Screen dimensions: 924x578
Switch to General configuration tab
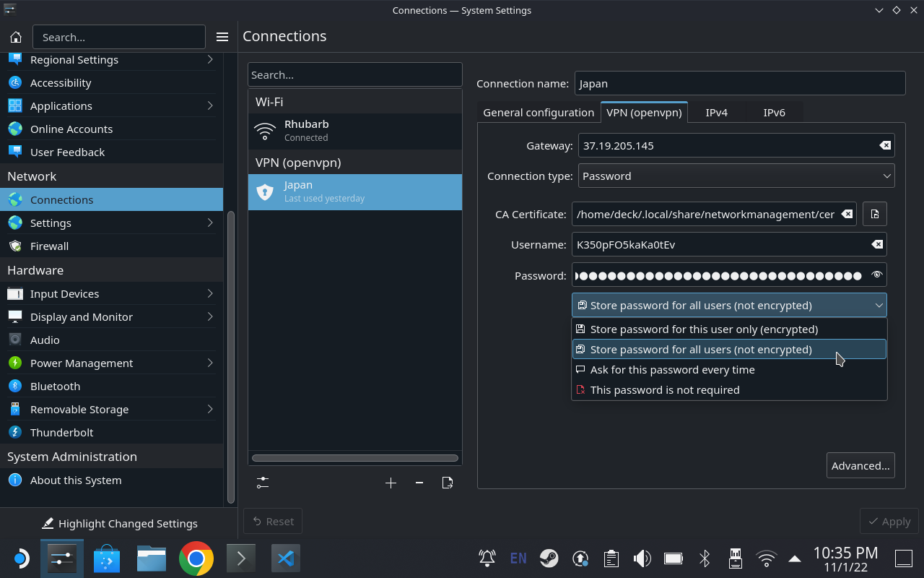click(x=539, y=112)
